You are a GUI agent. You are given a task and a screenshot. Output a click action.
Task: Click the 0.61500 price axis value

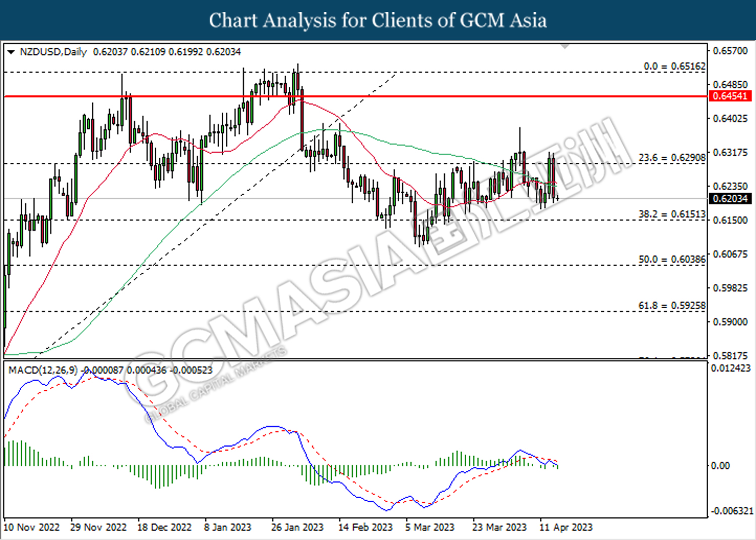[x=730, y=220]
